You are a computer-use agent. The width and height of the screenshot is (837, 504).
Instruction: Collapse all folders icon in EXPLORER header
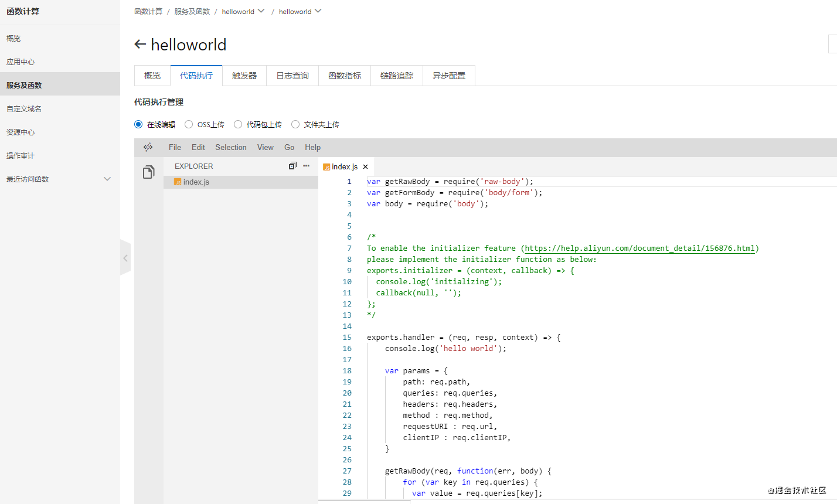pos(292,166)
